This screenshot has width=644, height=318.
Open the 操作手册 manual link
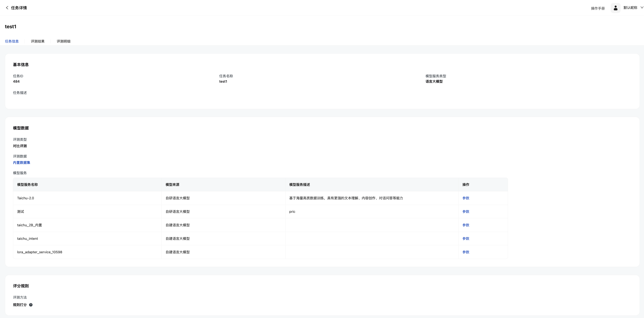(597, 8)
